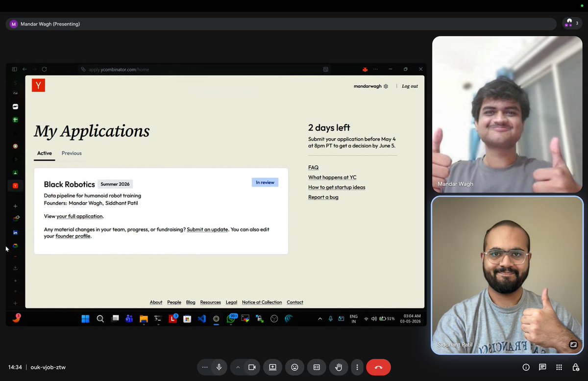Click the Y Combinator logo
The height and width of the screenshot is (381, 588).
(x=38, y=85)
